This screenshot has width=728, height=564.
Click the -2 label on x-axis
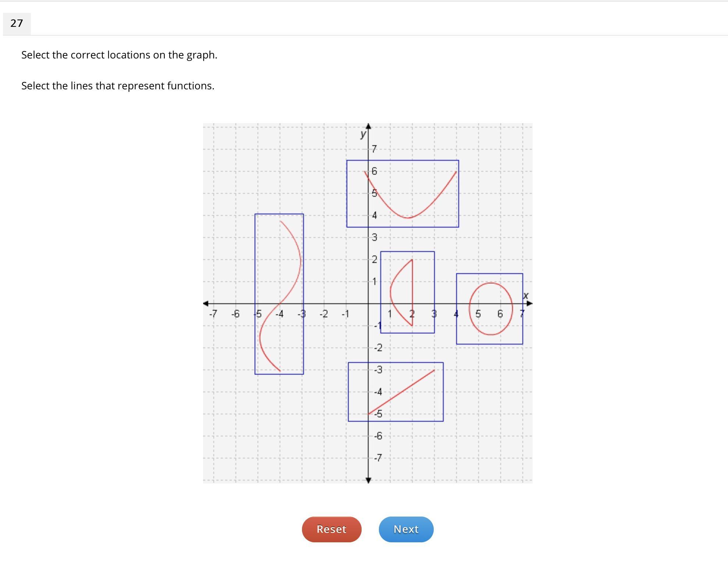pos(323,314)
